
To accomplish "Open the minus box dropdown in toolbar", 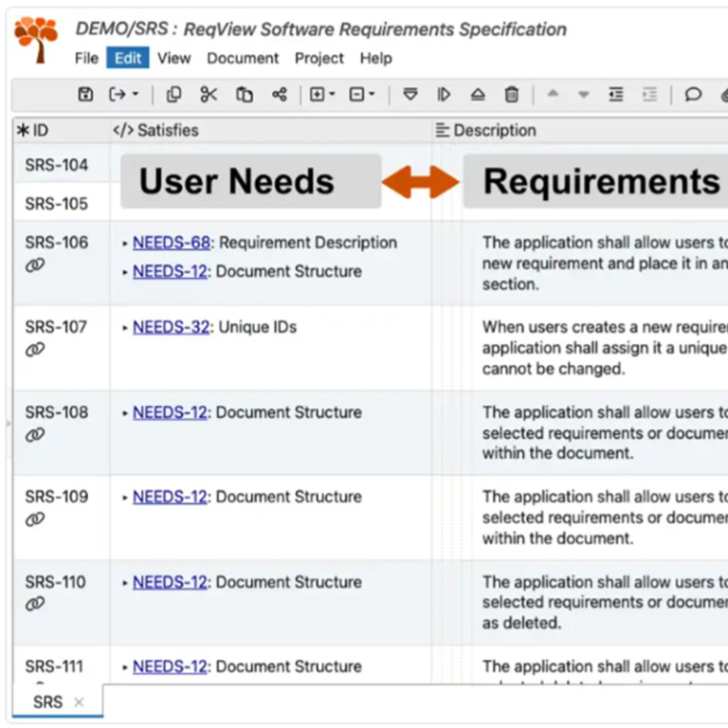I will point(361,95).
